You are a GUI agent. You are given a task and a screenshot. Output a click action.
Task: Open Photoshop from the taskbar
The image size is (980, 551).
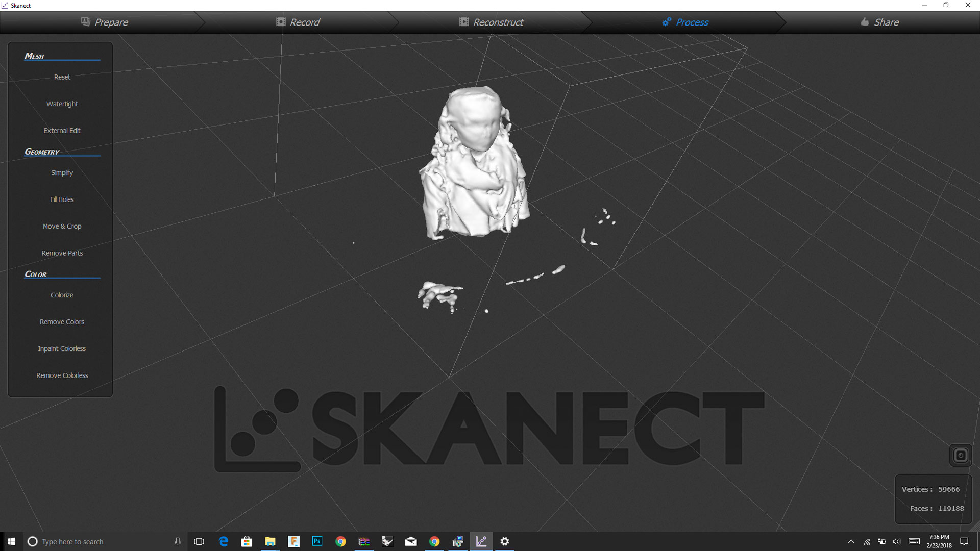click(x=317, y=541)
